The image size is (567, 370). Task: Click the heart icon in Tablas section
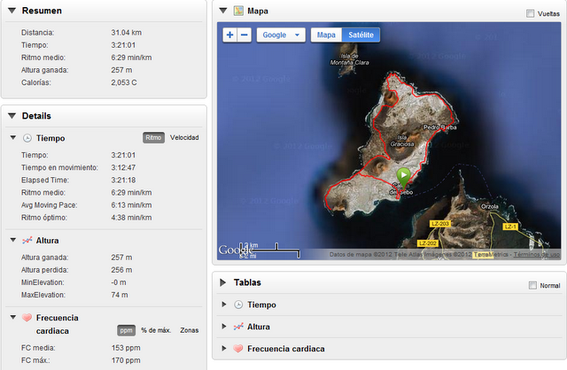tap(238, 349)
